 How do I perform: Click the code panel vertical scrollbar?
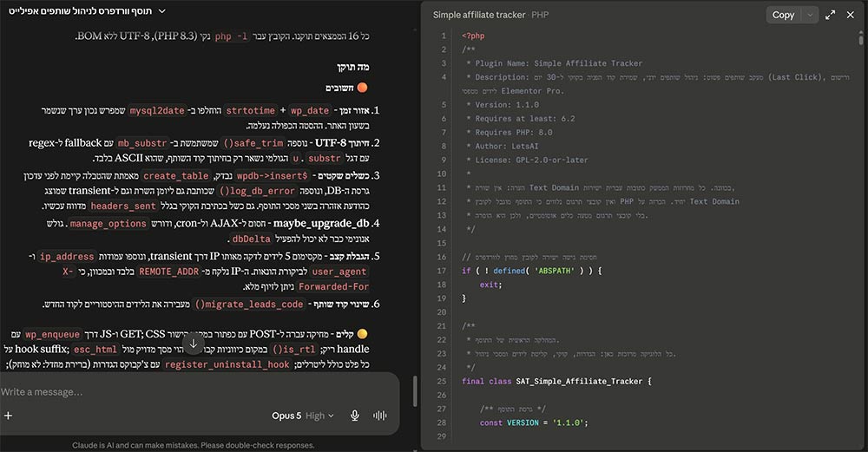pyautogui.click(x=861, y=39)
